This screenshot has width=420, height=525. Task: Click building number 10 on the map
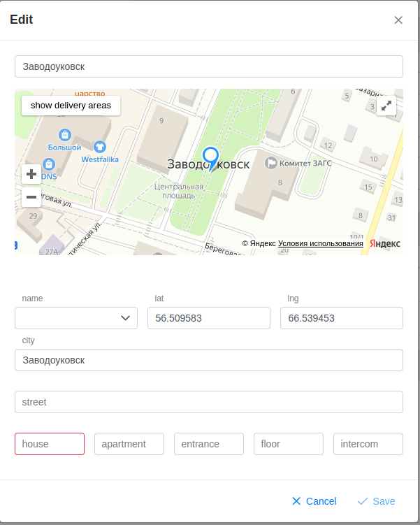pyautogui.click(x=373, y=159)
